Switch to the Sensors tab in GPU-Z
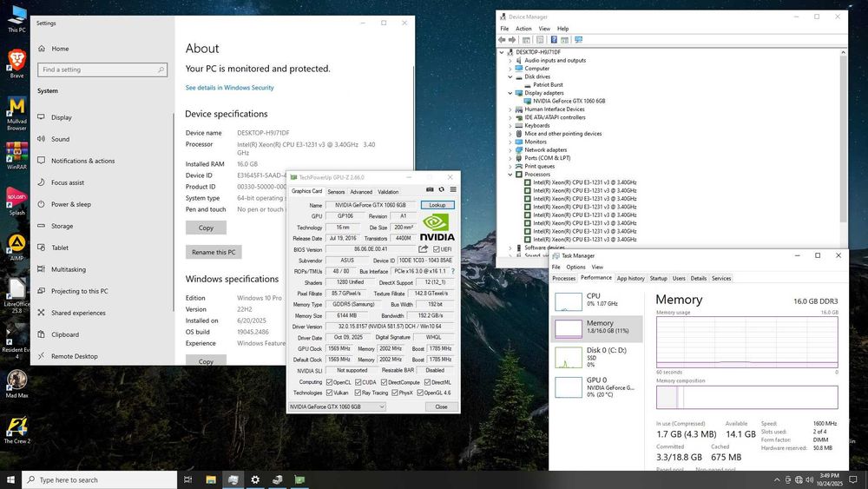Viewport: 868px width, 489px height. [336, 192]
